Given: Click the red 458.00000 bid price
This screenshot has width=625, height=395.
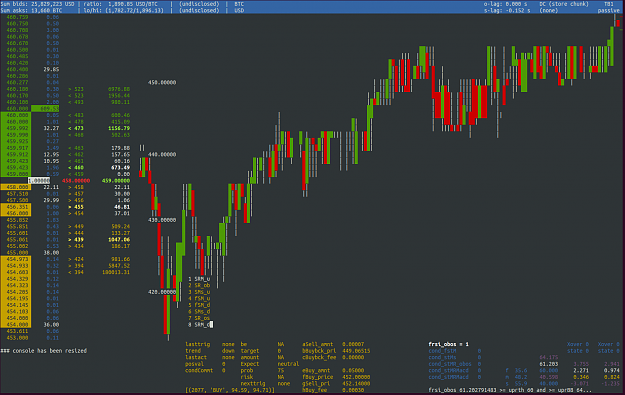Looking at the screenshot, I should (76, 181).
